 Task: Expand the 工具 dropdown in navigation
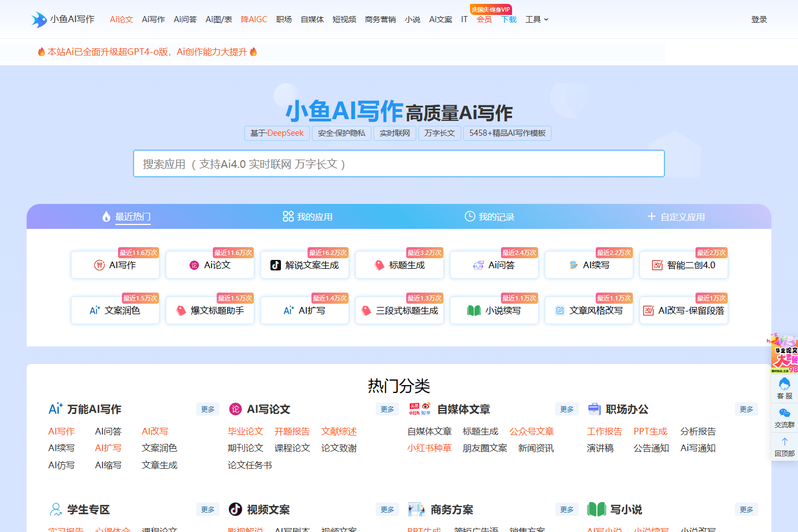(x=536, y=19)
